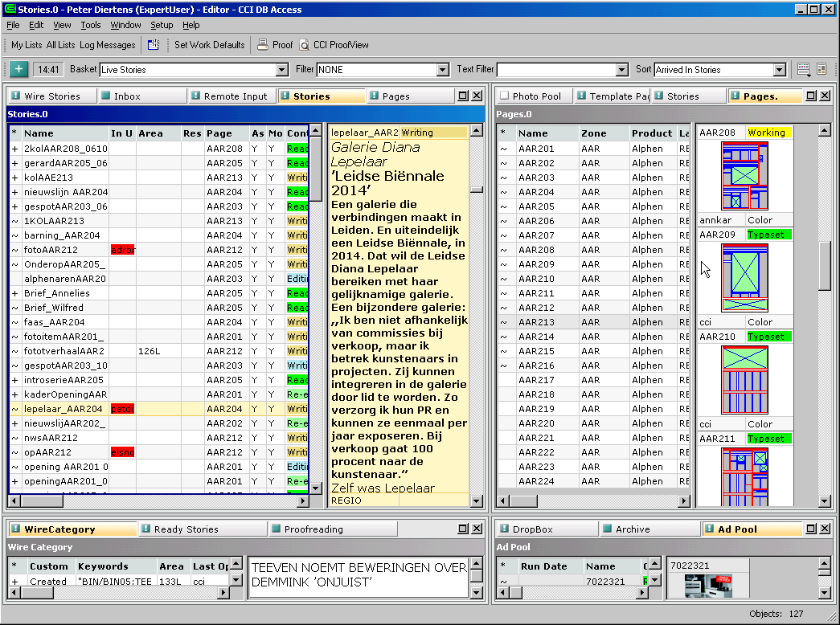This screenshot has height=625, width=840.
Task: Click the list view icon next to Sort
Action: point(803,70)
